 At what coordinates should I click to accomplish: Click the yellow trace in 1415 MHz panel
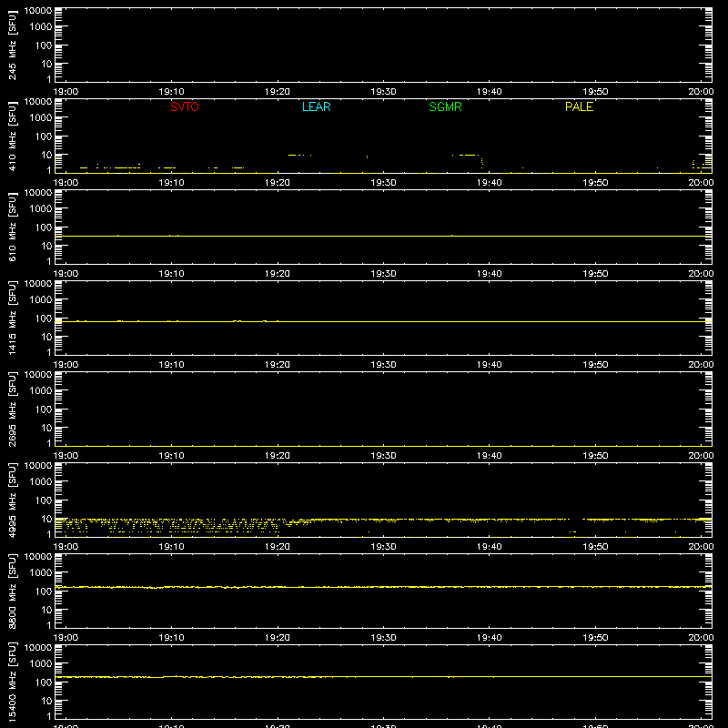pos(383,321)
